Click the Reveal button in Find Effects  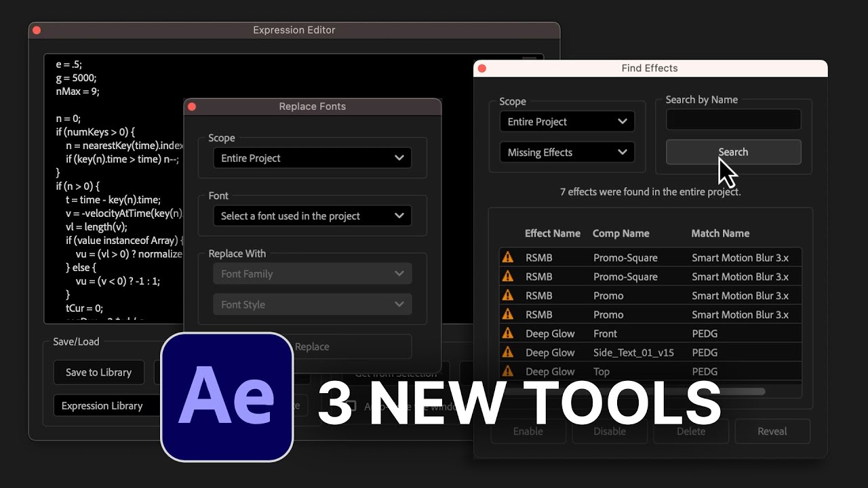[x=772, y=431]
